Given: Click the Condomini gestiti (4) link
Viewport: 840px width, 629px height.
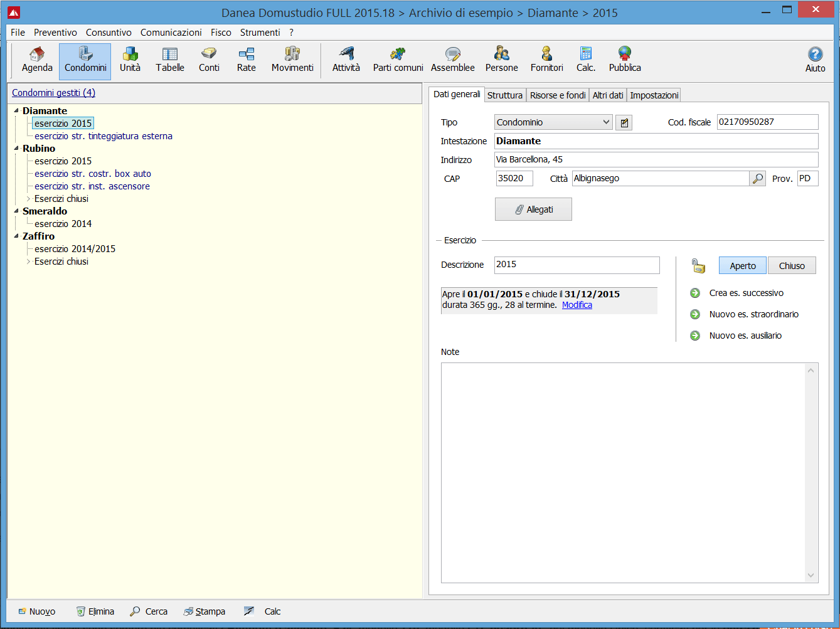Looking at the screenshot, I should 53,93.
